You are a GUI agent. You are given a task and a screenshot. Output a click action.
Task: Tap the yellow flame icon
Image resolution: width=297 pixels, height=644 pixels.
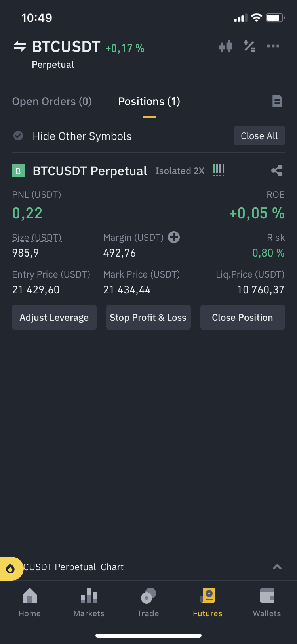click(10, 569)
